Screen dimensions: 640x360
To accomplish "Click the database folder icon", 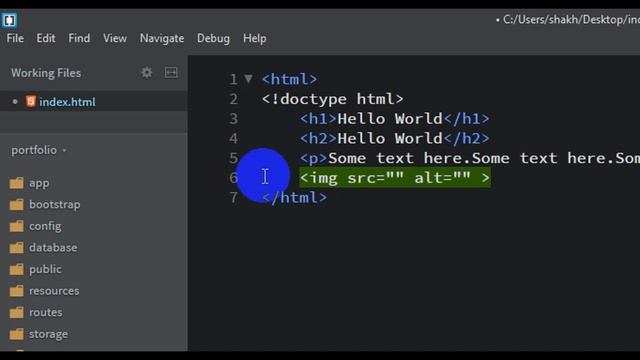I will coord(16,248).
